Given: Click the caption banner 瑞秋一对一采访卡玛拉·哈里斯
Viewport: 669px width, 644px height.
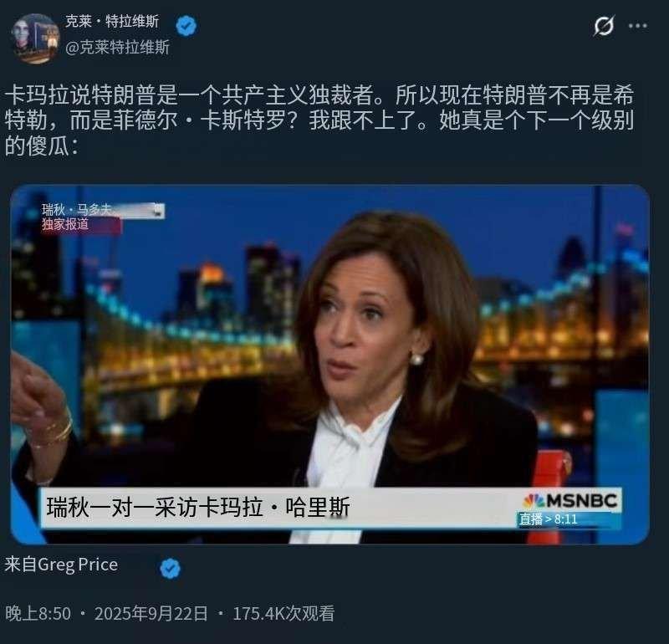Looking at the screenshot, I should [x=198, y=508].
